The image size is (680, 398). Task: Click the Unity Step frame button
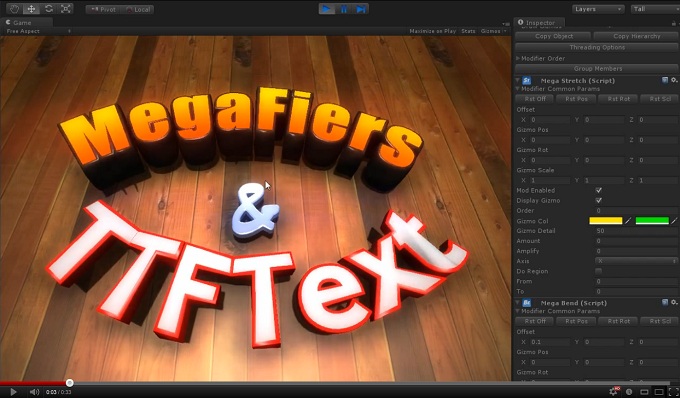tap(360, 9)
